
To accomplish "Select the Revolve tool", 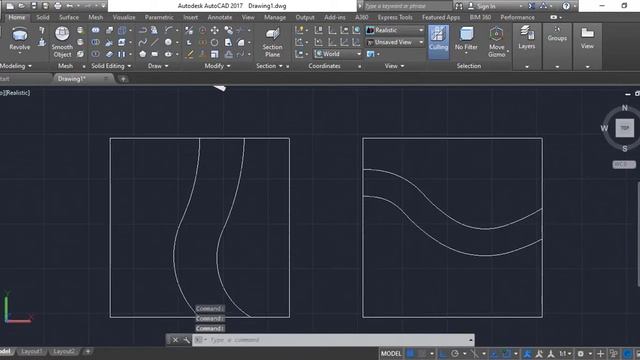I will point(19,39).
